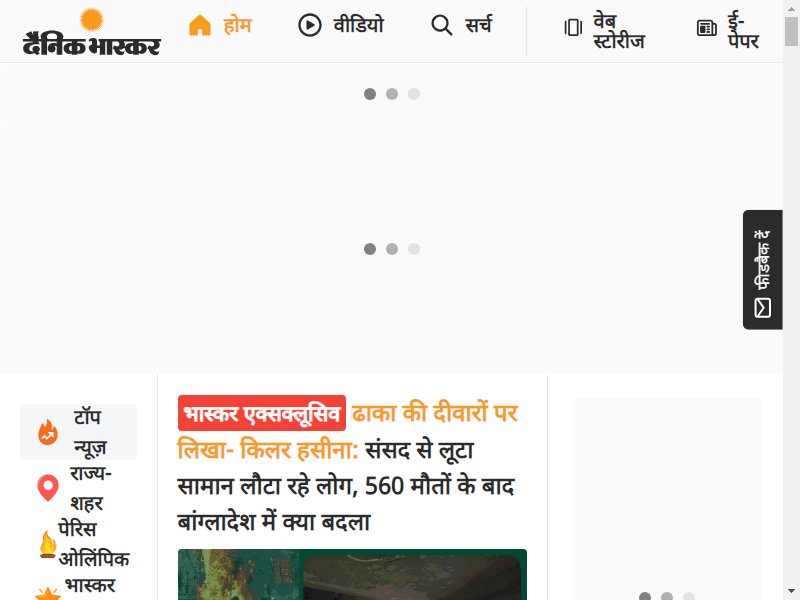Open the वेब स्टोरीज section
The width and height of the screenshot is (800, 600).
pos(619,31)
